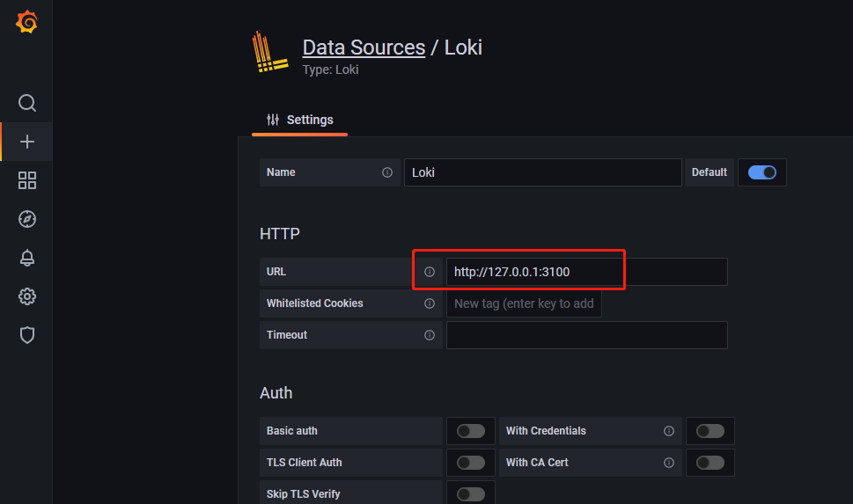Open the Data Sources breadcrumb link
The image size is (853, 504).
coord(364,47)
